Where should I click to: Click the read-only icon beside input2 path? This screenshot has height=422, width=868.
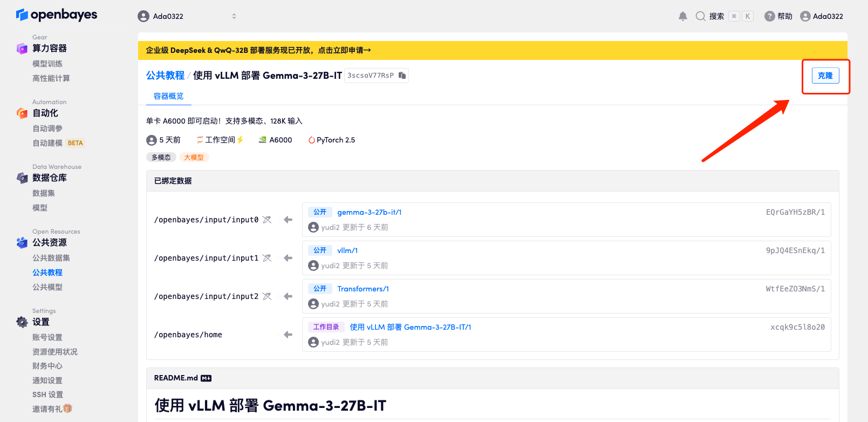(x=267, y=296)
